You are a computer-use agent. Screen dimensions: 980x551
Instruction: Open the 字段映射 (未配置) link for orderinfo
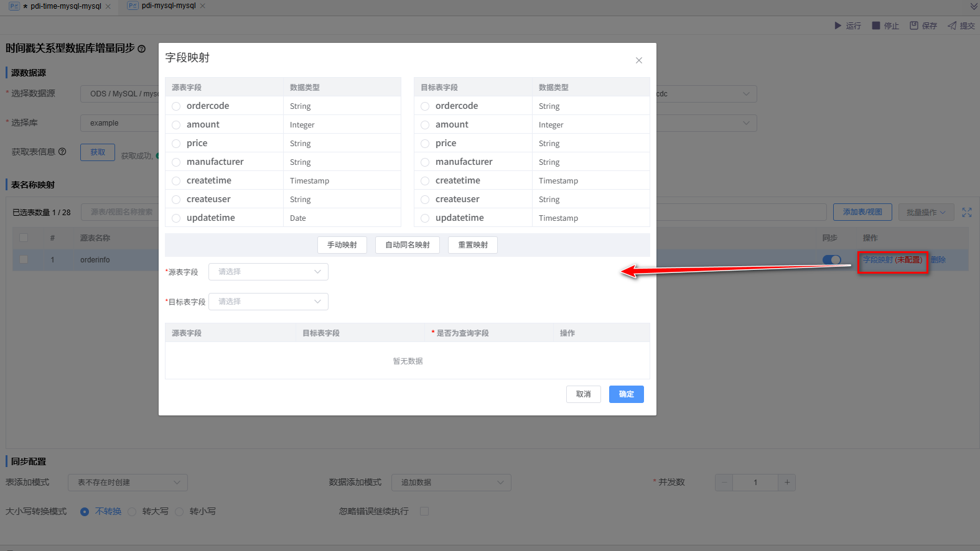pos(892,260)
